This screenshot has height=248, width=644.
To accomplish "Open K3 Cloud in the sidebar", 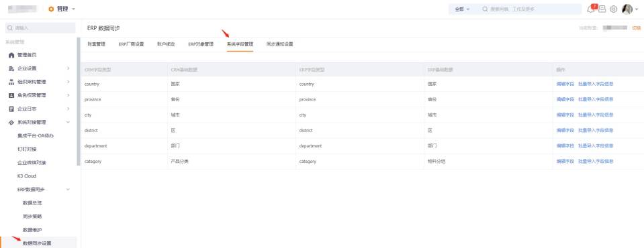I will 27,176.
